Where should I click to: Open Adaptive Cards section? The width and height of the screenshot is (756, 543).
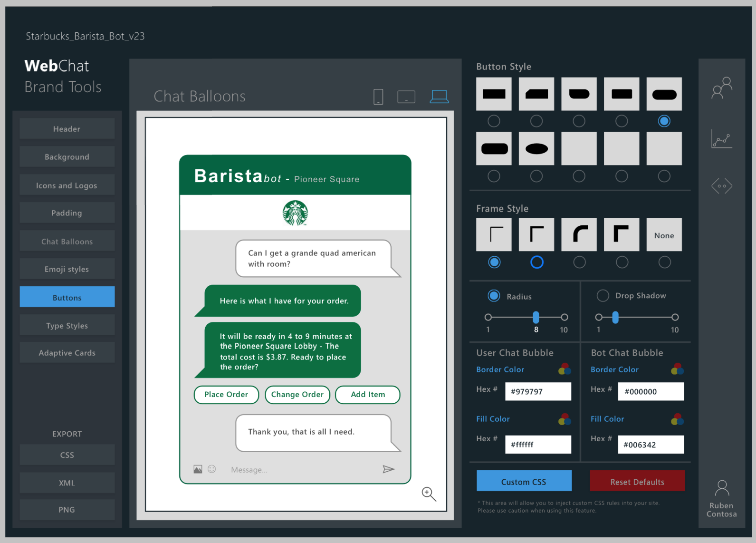point(67,353)
